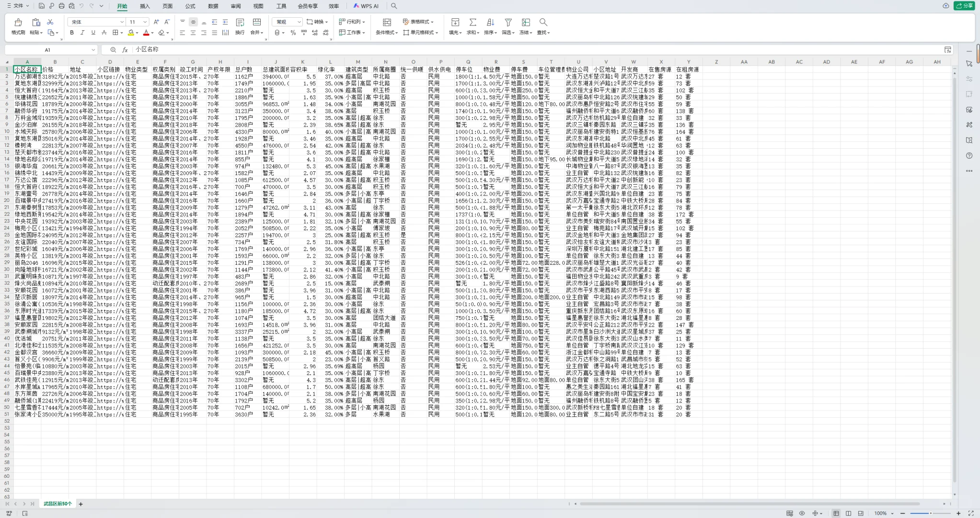The width and height of the screenshot is (980, 518).
Task: Click the Freeze Panes (冻结) icon
Action: click(526, 23)
